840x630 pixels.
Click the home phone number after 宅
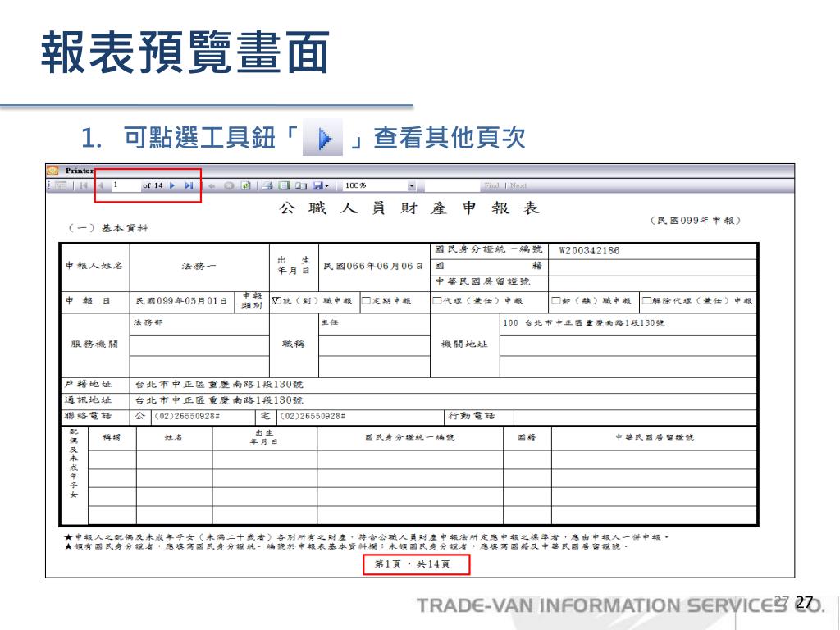pyautogui.click(x=313, y=416)
